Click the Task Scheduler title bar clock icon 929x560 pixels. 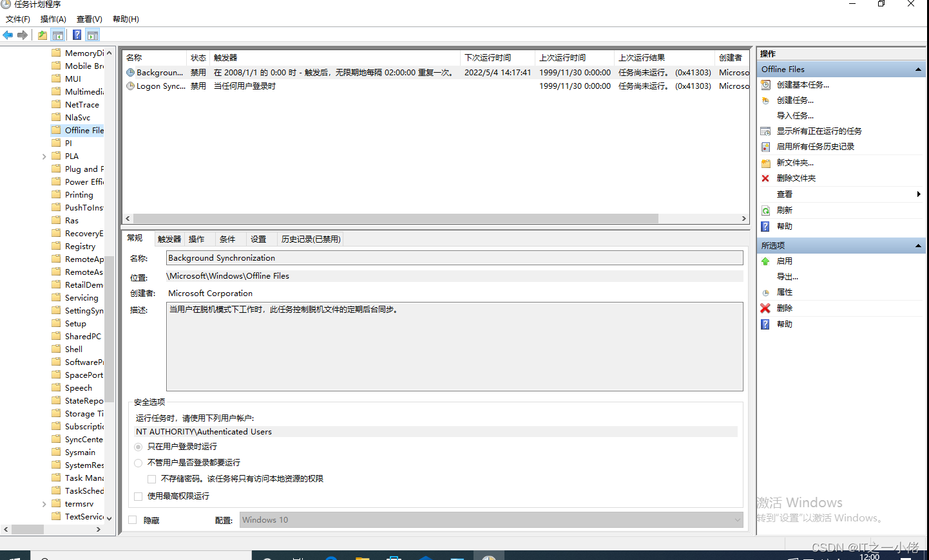pos(6,4)
